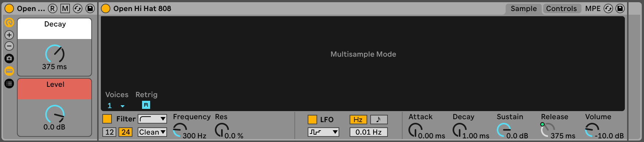Show the chain list icon
The height and width of the screenshot is (142, 644).
point(9,84)
